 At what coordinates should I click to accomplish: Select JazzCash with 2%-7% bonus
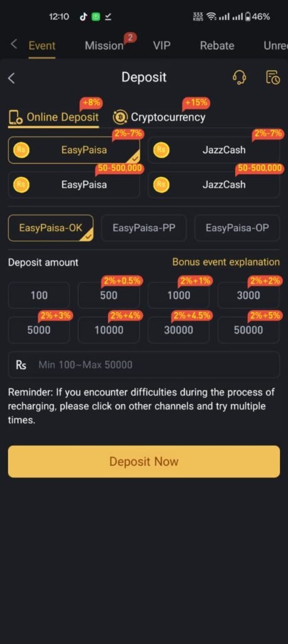214,150
